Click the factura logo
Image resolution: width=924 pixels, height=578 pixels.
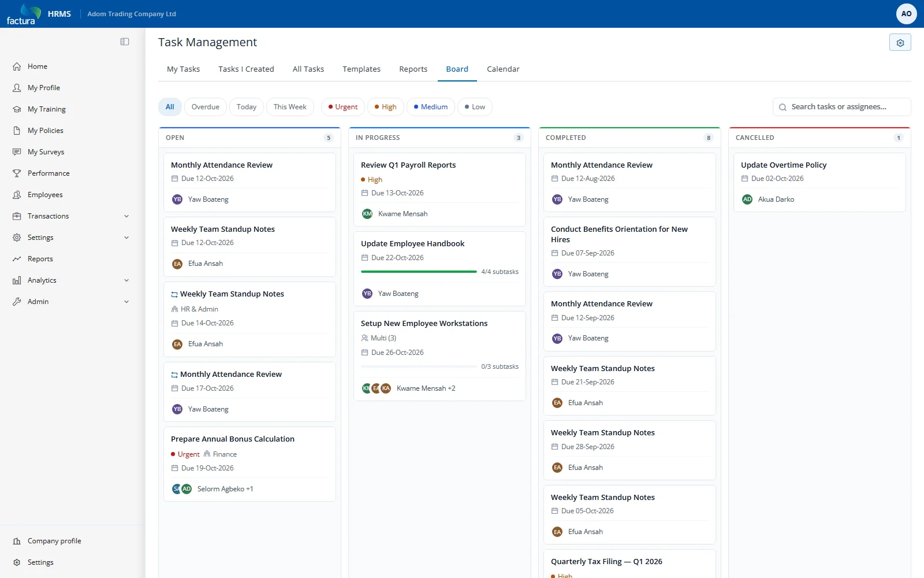[x=24, y=14]
